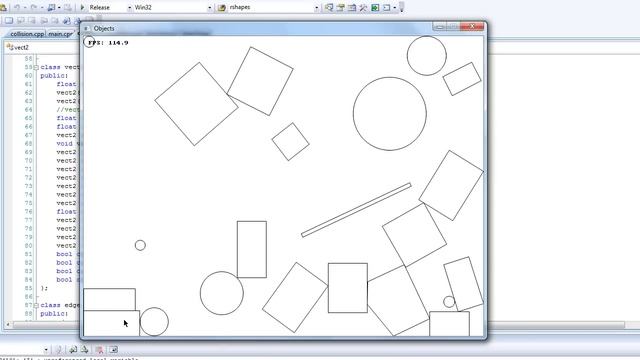Screen dimensions: 640x360
Task: Open the Other Windows dropdown arrow
Action: coord(395,7)
